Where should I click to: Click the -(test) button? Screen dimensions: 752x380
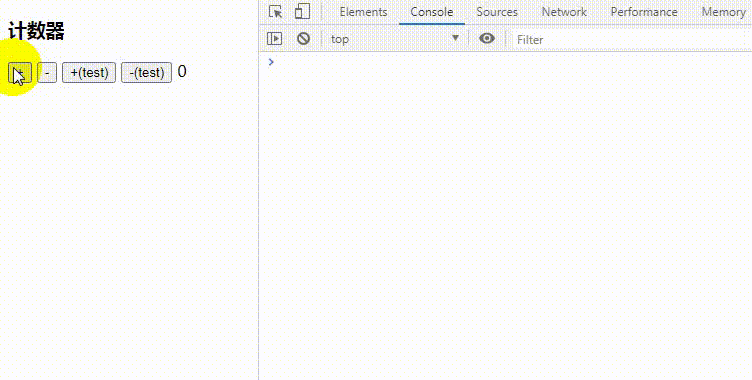(x=146, y=73)
